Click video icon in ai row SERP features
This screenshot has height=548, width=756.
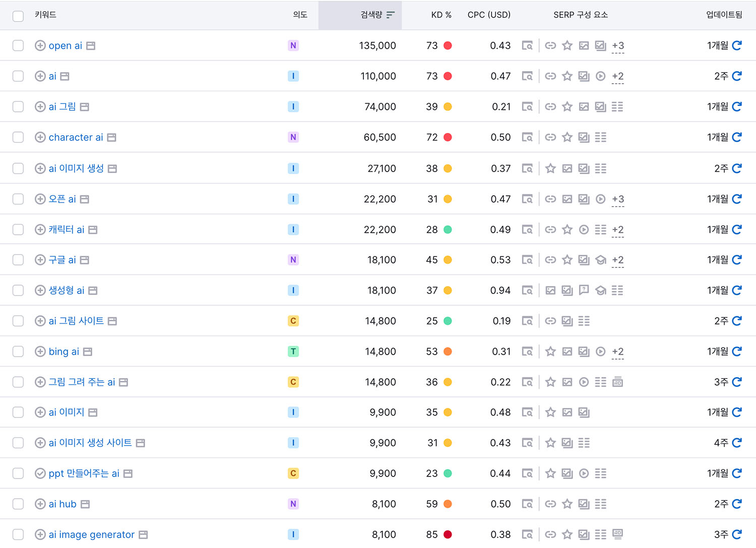pyautogui.click(x=601, y=76)
